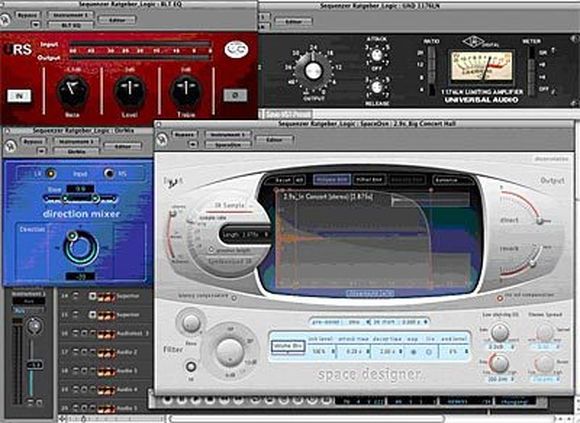Click the Synthesized IR mode label
This screenshot has height=423, width=580.
click(x=230, y=262)
